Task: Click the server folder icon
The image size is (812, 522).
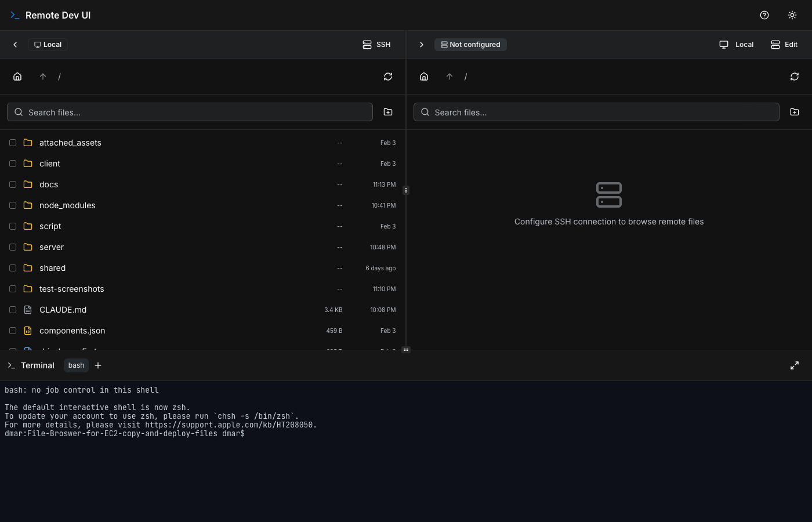Action: (x=28, y=247)
